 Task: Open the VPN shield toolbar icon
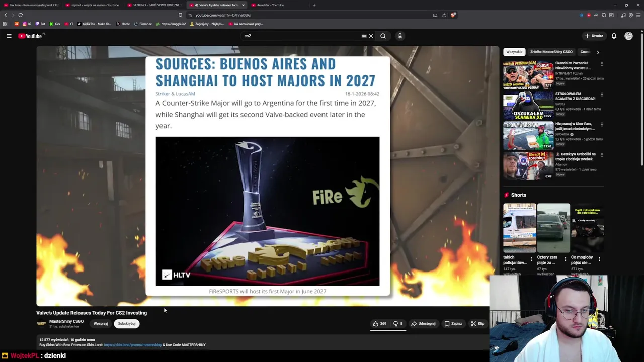pos(631,15)
